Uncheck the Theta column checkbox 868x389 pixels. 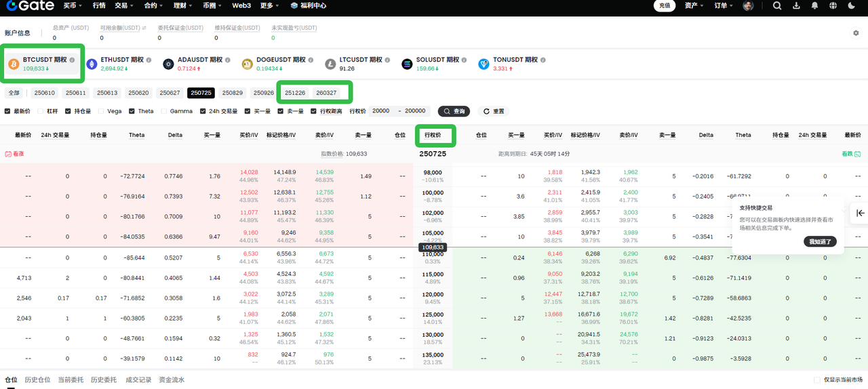tap(132, 111)
